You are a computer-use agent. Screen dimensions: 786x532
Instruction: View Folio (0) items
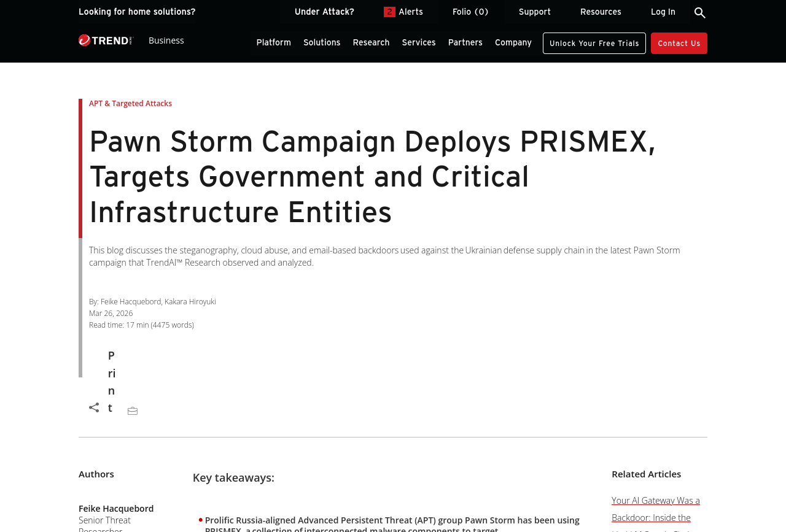pyautogui.click(x=470, y=12)
